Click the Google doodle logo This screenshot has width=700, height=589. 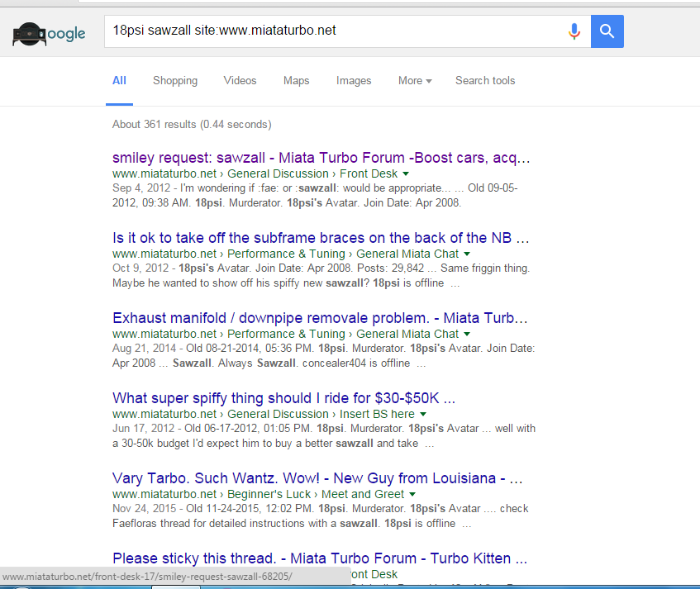pos(49,34)
